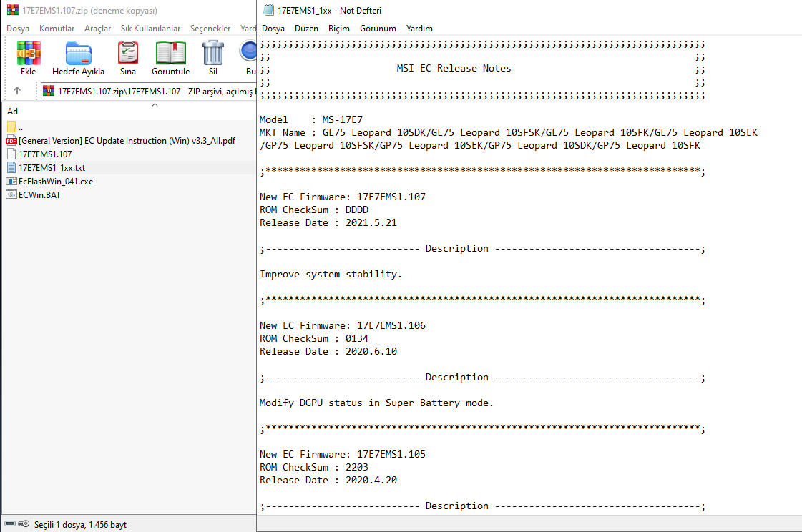
Task: Click the batch file icon of ECWin.BAT
Action: (x=11, y=194)
